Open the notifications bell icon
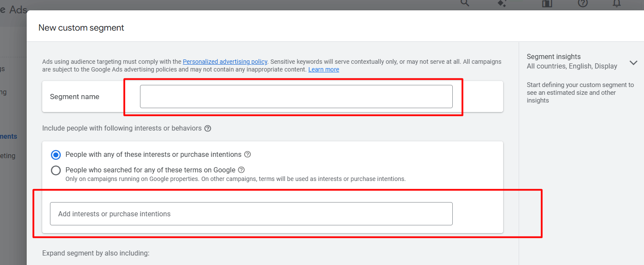Image resolution: width=644 pixels, height=265 pixels. 617,3
